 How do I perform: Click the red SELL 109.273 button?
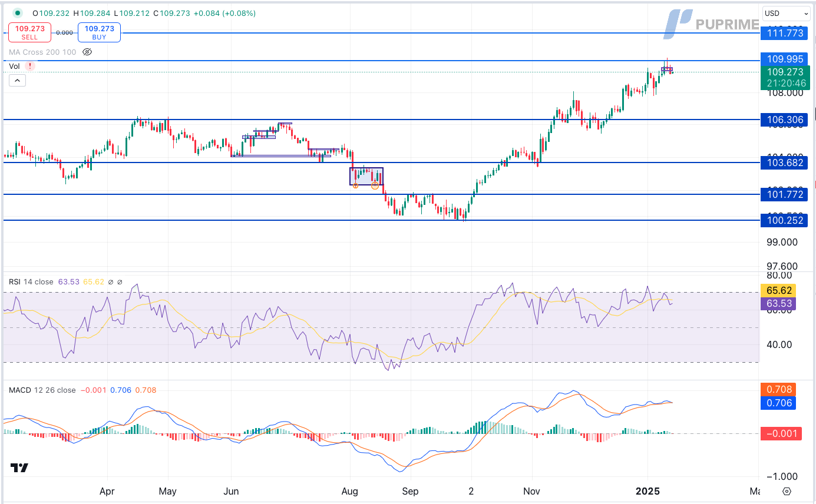tap(29, 32)
